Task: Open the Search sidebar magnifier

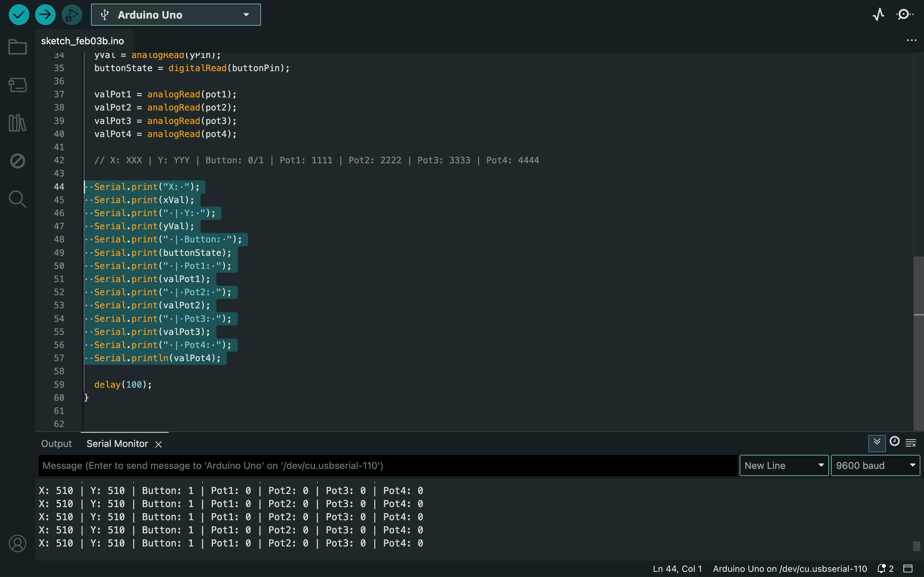Action: pos(17,199)
